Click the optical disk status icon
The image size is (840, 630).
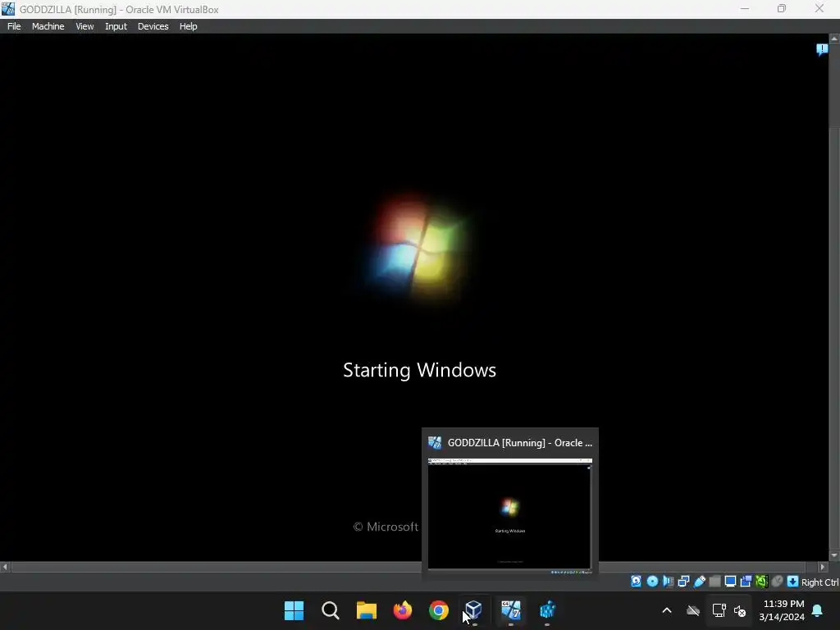point(652,582)
